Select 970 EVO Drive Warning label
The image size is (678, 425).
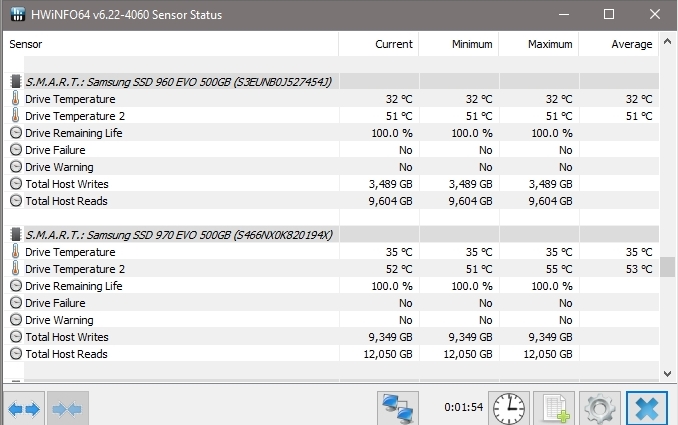coord(59,320)
